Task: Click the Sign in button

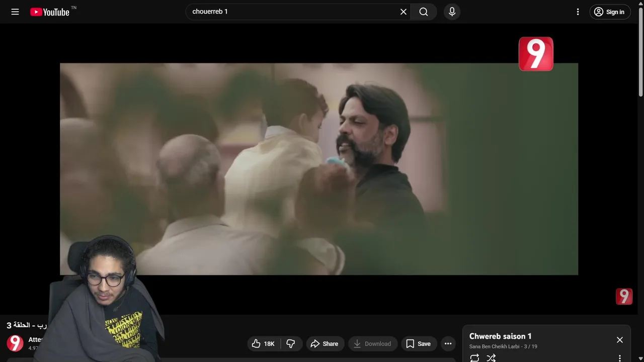Action: [x=610, y=12]
